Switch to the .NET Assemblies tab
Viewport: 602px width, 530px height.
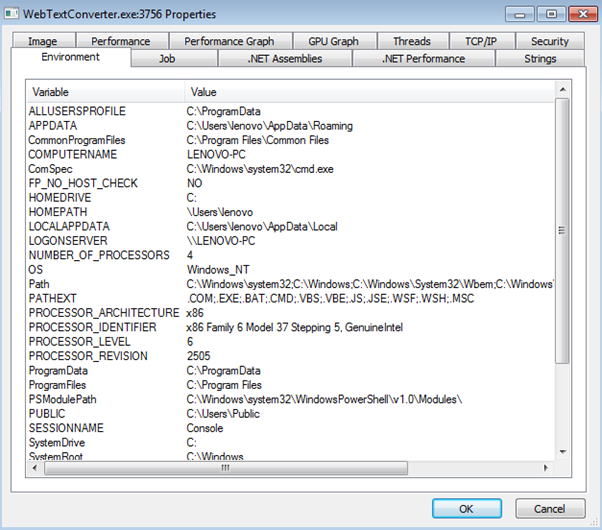[x=285, y=59]
